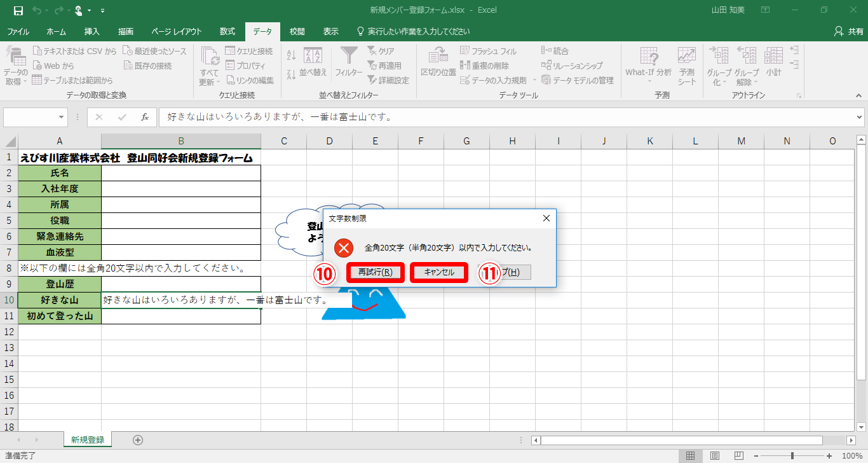Click クリア in the filter group
The width and height of the screenshot is (868, 463).
pyautogui.click(x=381, y=51)
